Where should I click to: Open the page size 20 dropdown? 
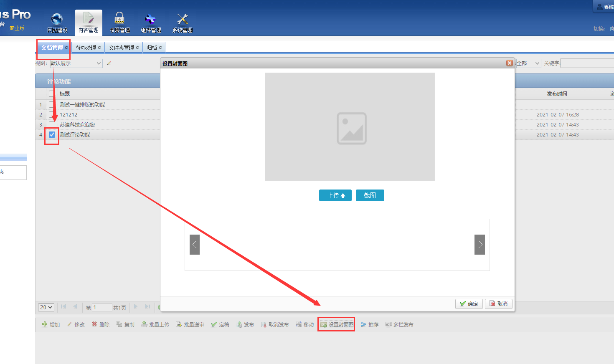point(46,307)
